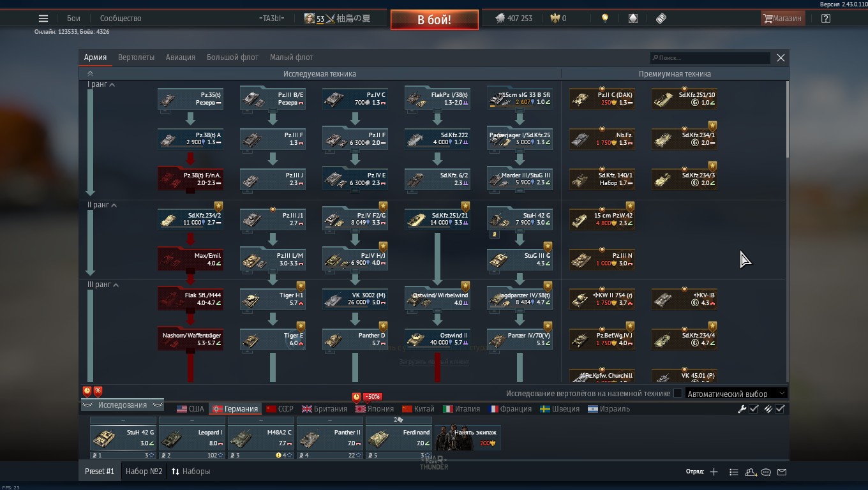Open the question mark help icon
Image resolution: width=868 pixels, height=490 pixels.
826,19
